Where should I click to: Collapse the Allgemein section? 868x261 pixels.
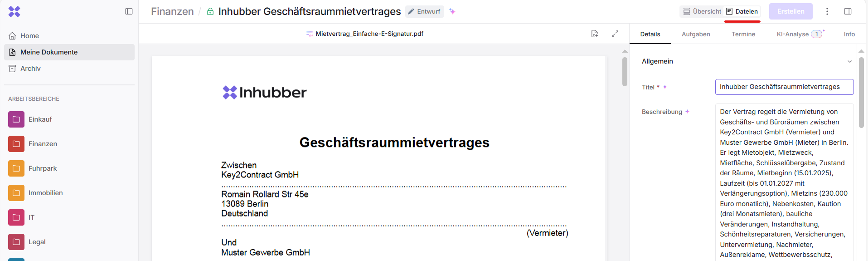[849, 61]
